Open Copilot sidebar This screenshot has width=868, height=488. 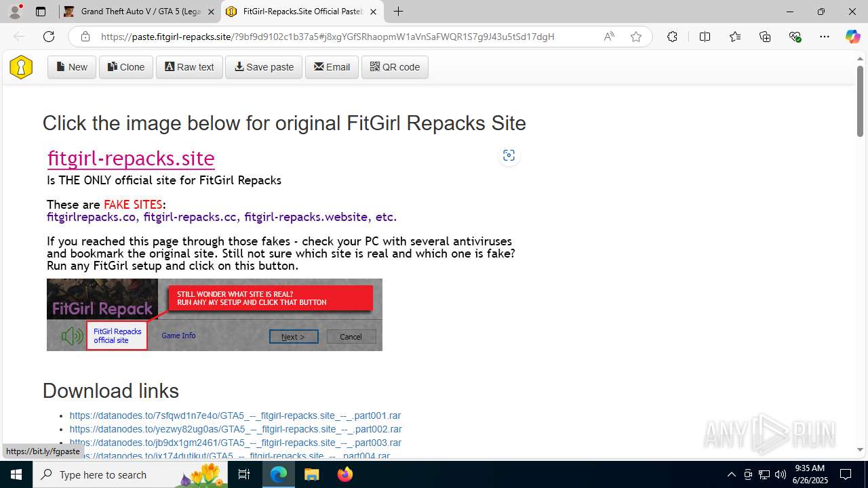point(852,37)
